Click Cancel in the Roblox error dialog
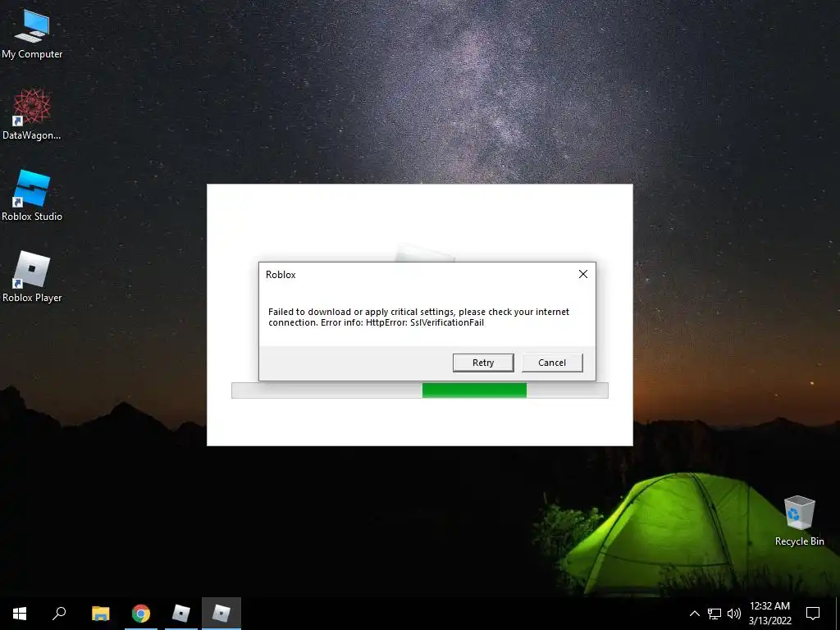840x630 pixels. [552, 363]
